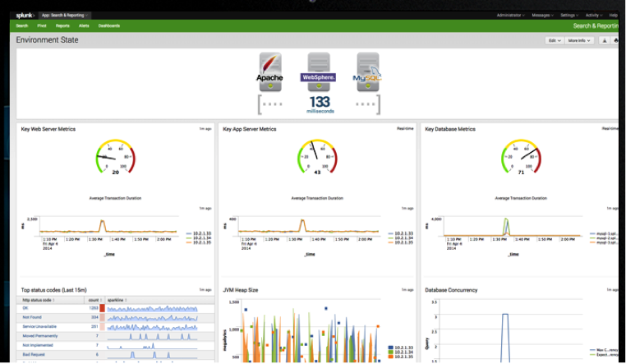The height and width of the screenshot is (364, 626).
Task: Click the Database Concurrency panel title
Action: pyautogui.click(x=451, y=290)
